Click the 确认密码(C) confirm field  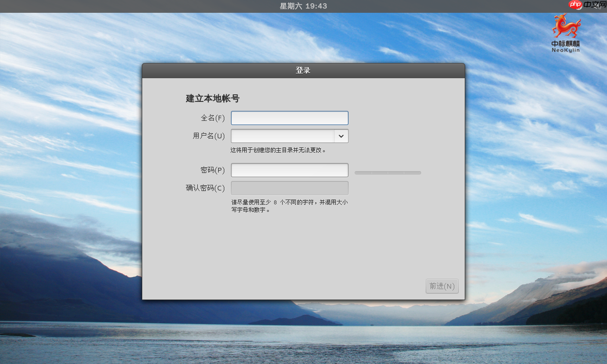[289, 188]
